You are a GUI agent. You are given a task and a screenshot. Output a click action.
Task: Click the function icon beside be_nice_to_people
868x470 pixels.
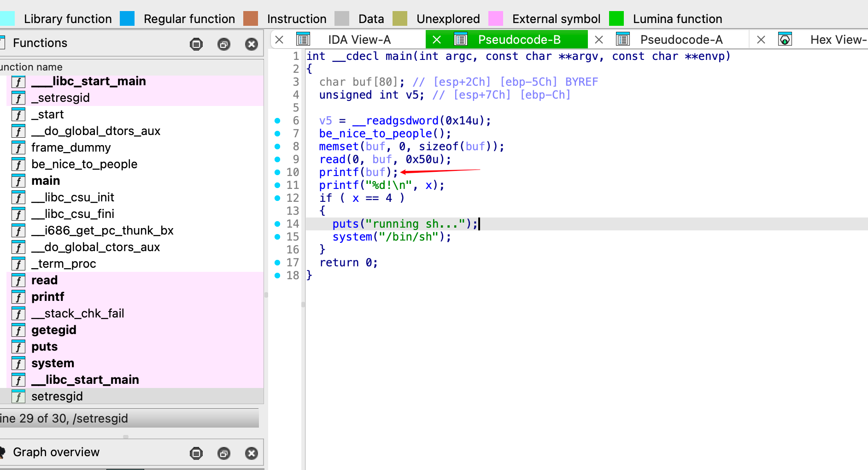18,164
